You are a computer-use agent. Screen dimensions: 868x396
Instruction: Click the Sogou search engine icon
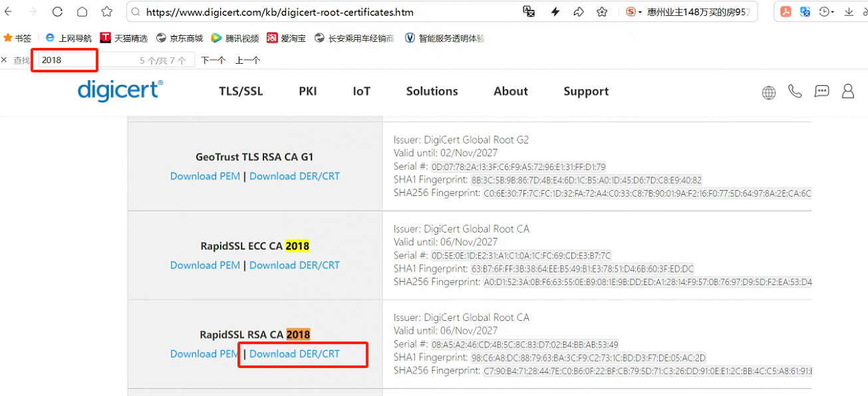631,12
